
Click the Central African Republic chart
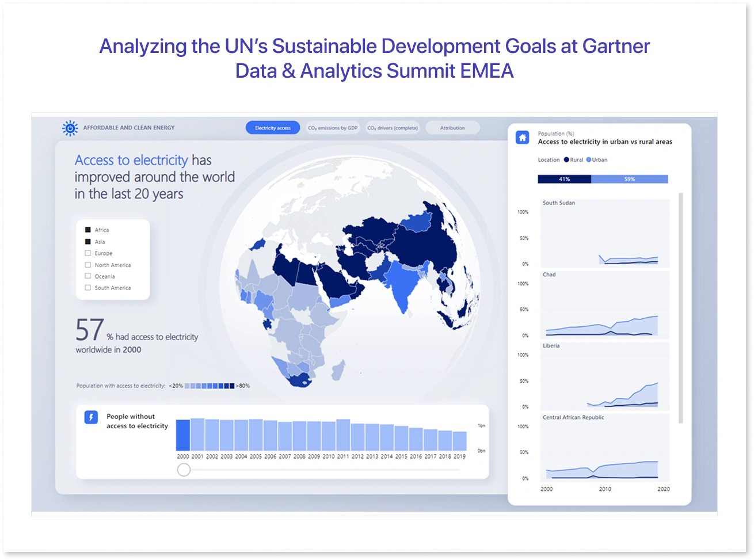pos(605,447)
